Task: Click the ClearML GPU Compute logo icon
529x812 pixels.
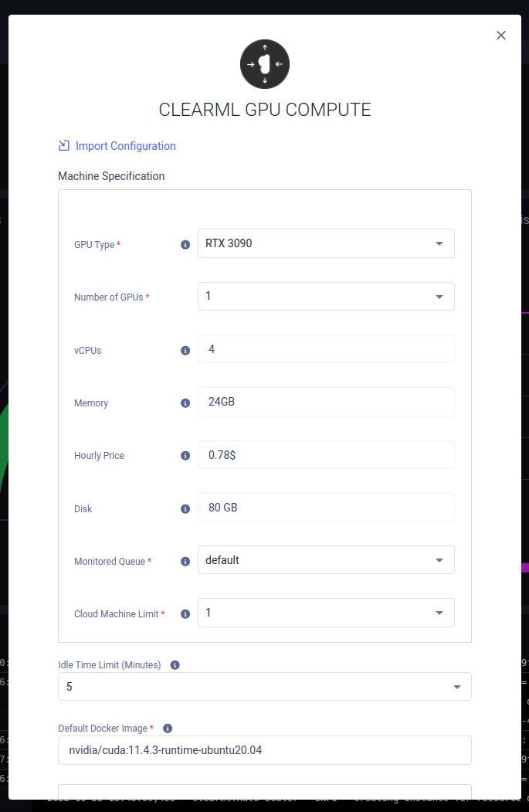Action: pos(265,64)
